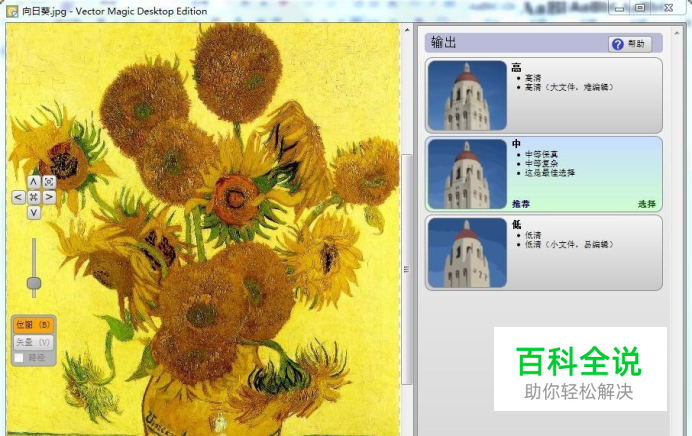
Task: Adjust the zoom slider handle
Action: (34, 283)
